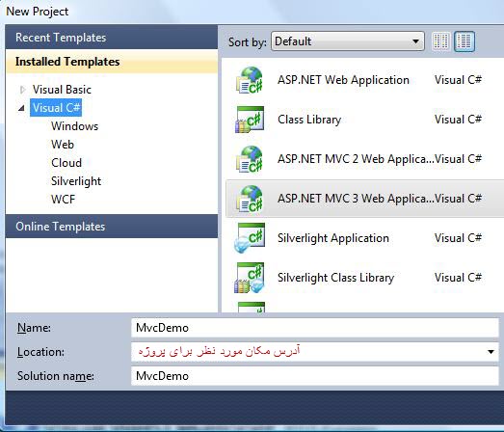Select ASP.NET Web Application template name
This screenshot has height=432, width=504.
tap(343, 80)
